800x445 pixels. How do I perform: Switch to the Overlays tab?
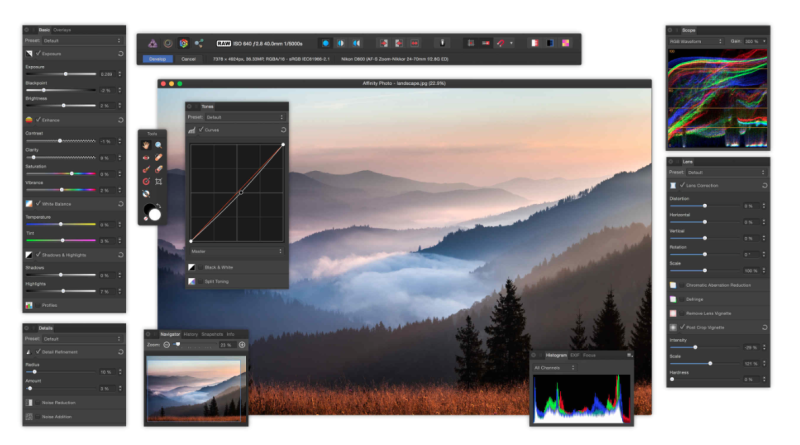(x=62, y=30)
